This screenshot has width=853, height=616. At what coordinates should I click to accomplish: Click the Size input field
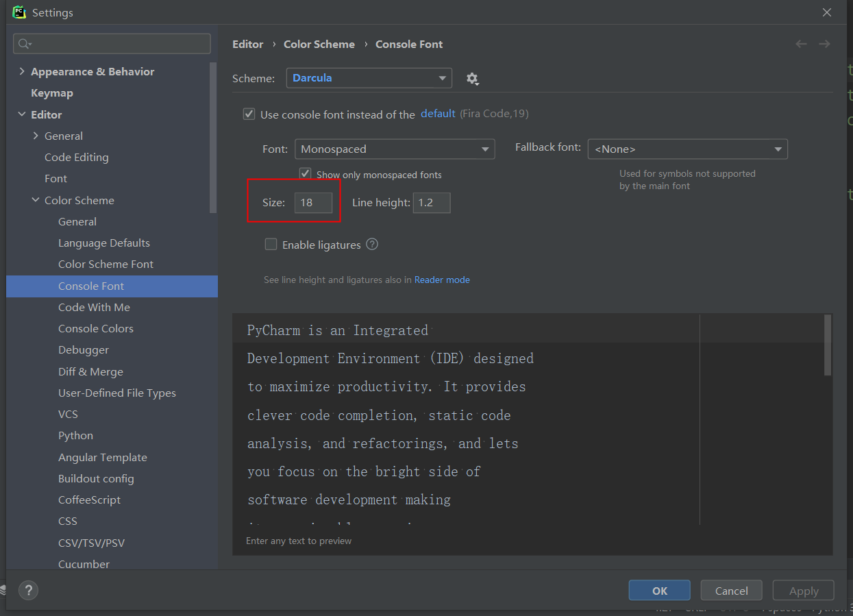314,202
